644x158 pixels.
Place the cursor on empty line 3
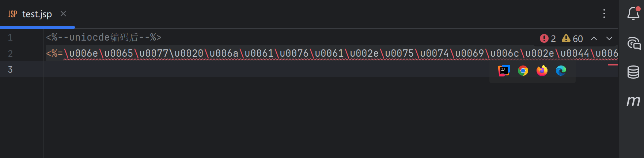[x=219, y=69]
